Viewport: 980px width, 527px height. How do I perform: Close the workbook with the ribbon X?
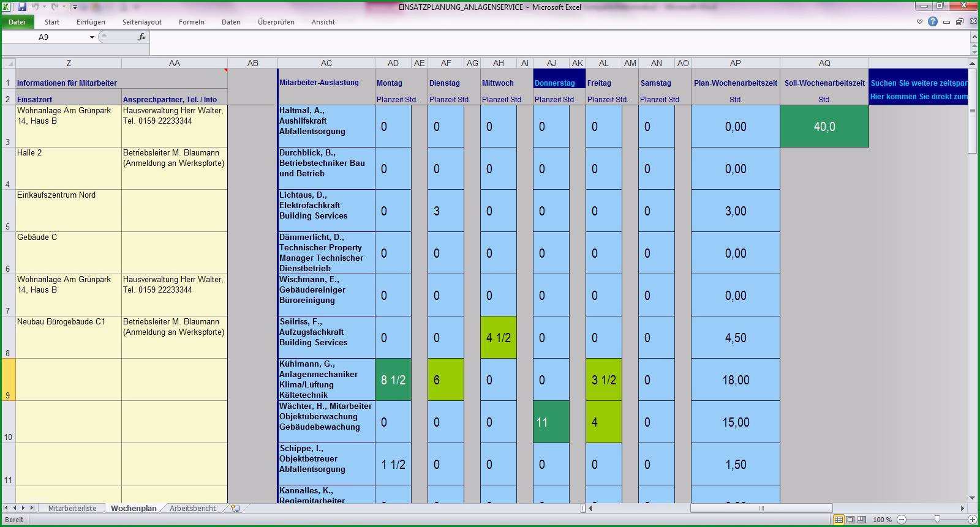point(972,22)
